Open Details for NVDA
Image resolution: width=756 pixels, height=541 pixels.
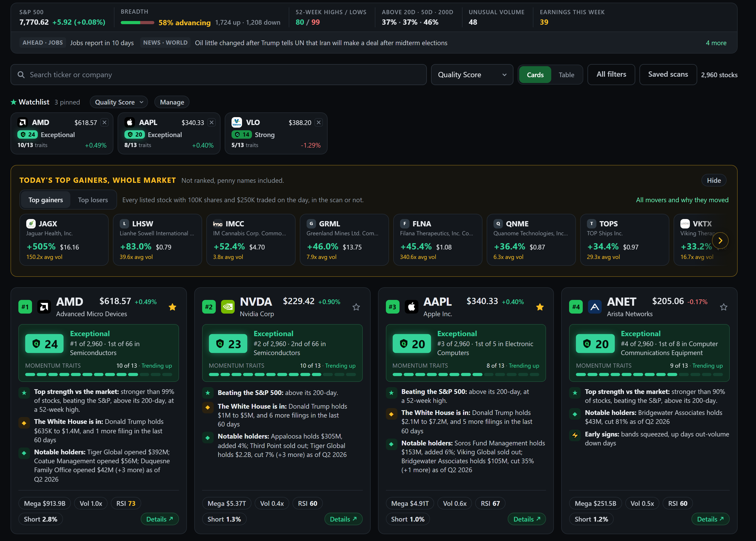click(x=343, y=519)
